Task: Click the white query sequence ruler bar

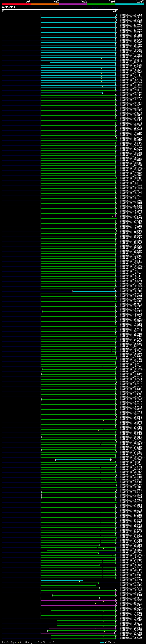Action: pos(60,9)
